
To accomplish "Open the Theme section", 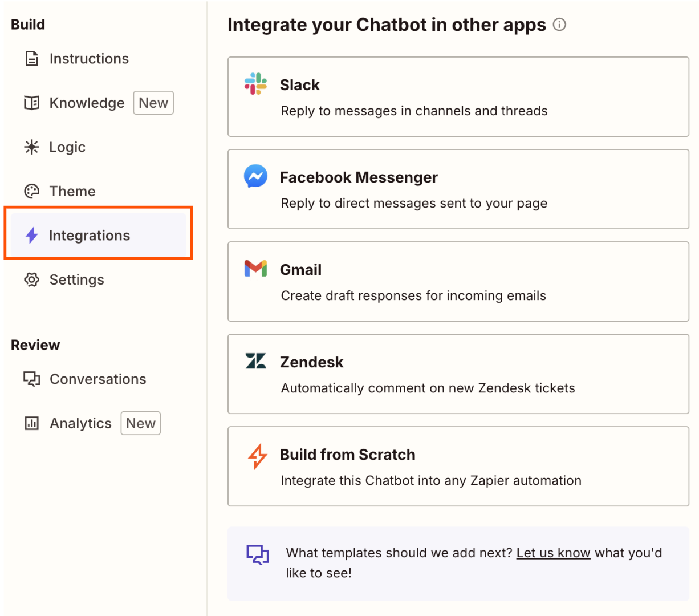I will [99, 191].
